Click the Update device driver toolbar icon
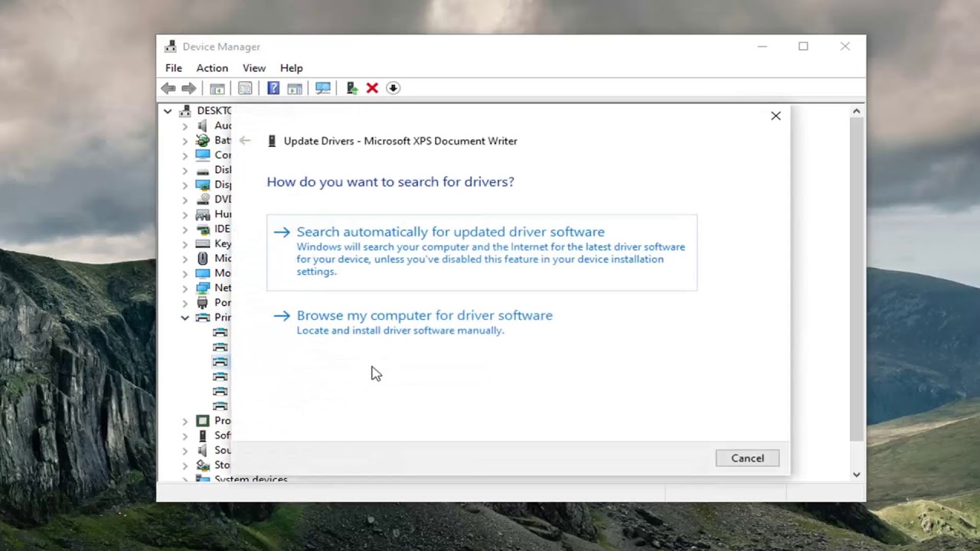The image size is (980, 551). pyautogui.click(x=352, y=88)
